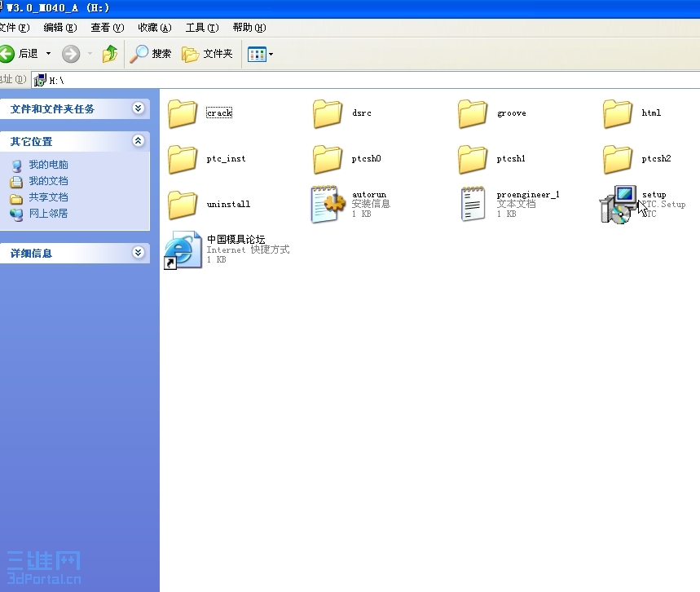Open the 帮助(H) menu
This screenshot has width=700, height=592.
(249, 28)
